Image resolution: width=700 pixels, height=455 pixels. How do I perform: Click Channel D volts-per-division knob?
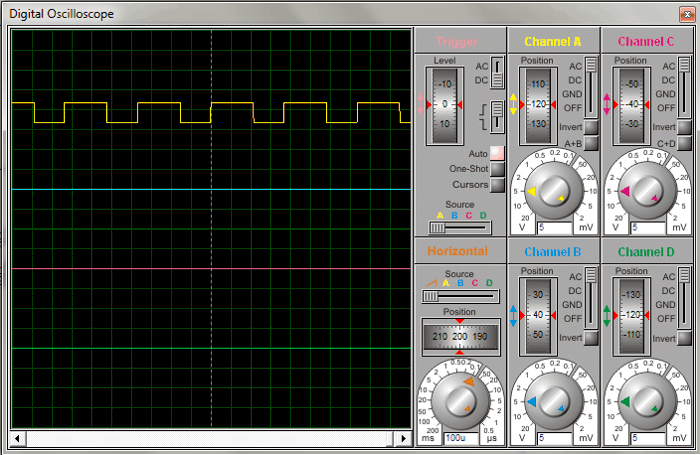[x=647, y=402]
